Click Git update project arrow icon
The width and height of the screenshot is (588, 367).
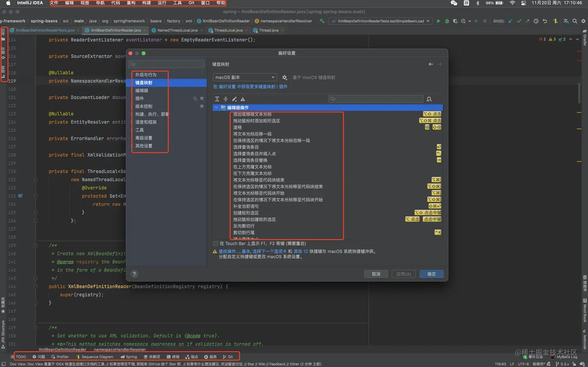(x=511, y=21)
